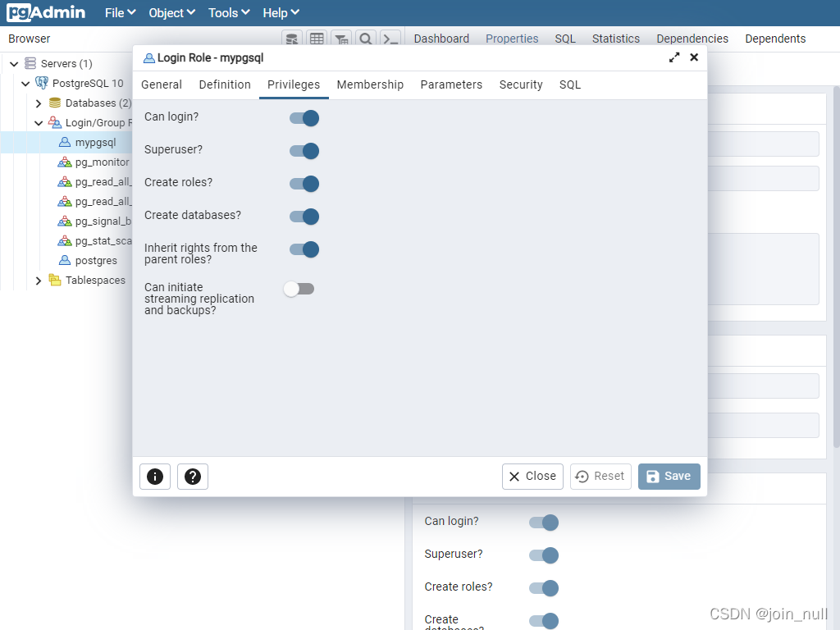Open the PSQL terminal tool icon
The height and width of the screenshot is (630, 840).
(x=390, y=39)
